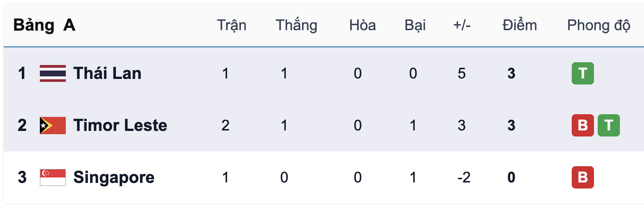Click the Bại column header
The width and height of the screenshot is (644, 208).
coord(415,25)
